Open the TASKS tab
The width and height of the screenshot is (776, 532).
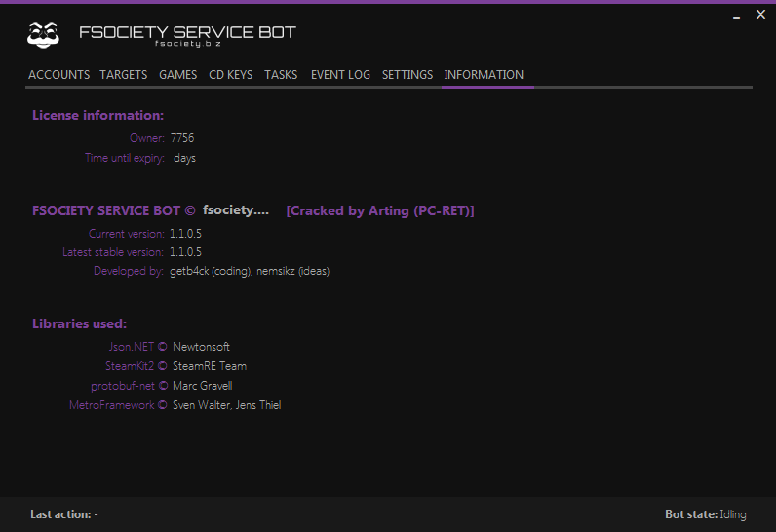coord(281,75)
